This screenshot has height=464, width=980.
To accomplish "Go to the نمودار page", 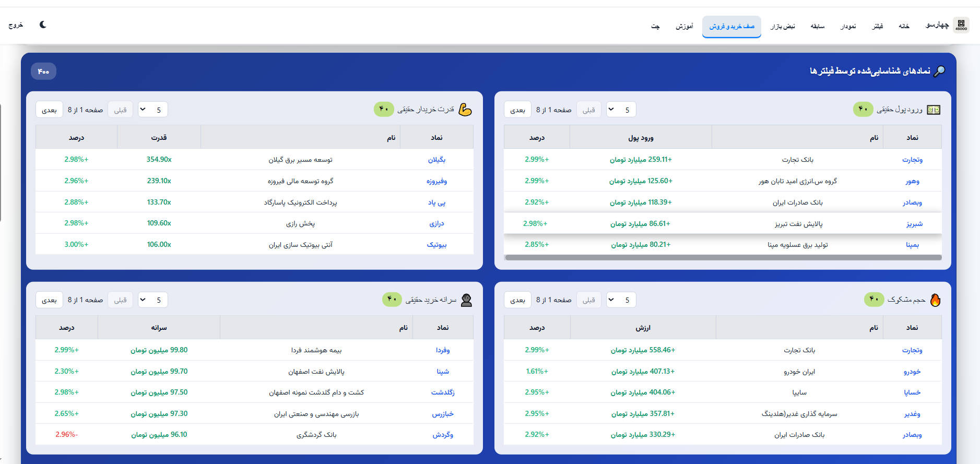I will point(848,26).
